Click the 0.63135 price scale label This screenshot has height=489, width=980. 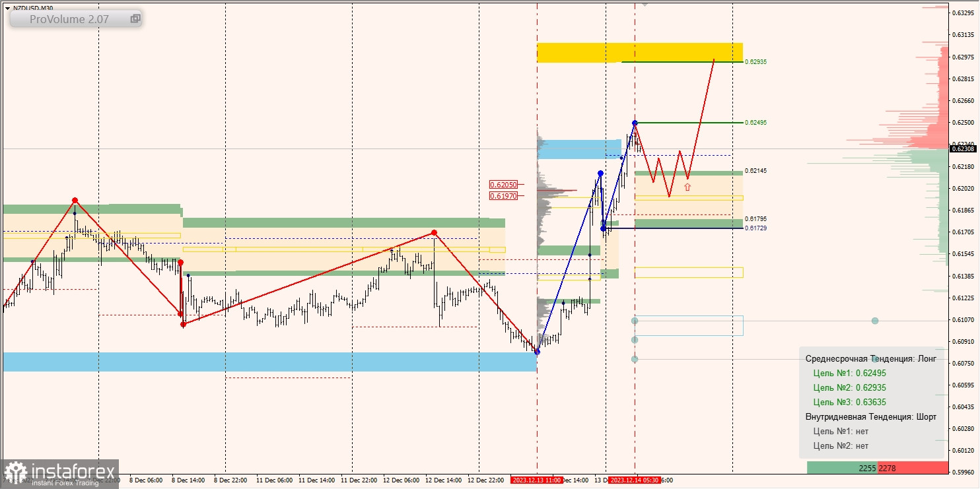coord(965,34)
